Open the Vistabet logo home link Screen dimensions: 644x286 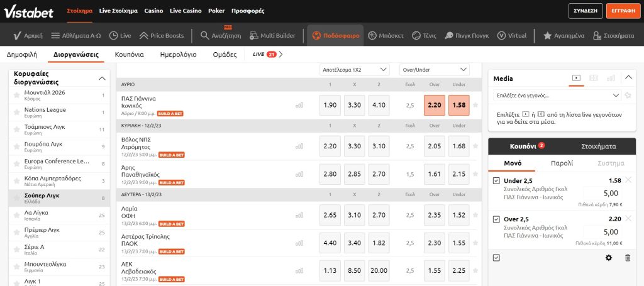[x=29, y=11]
